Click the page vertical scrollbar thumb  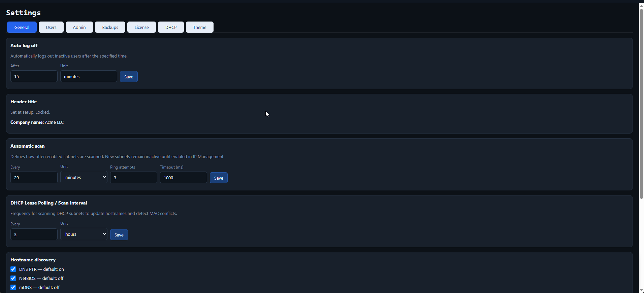pos(642,104)
